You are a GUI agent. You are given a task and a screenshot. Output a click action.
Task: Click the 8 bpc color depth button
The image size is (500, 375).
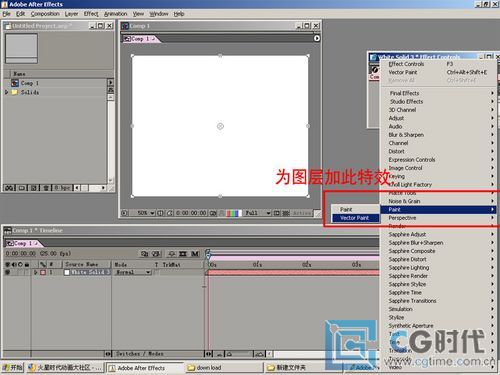point(63,188)
